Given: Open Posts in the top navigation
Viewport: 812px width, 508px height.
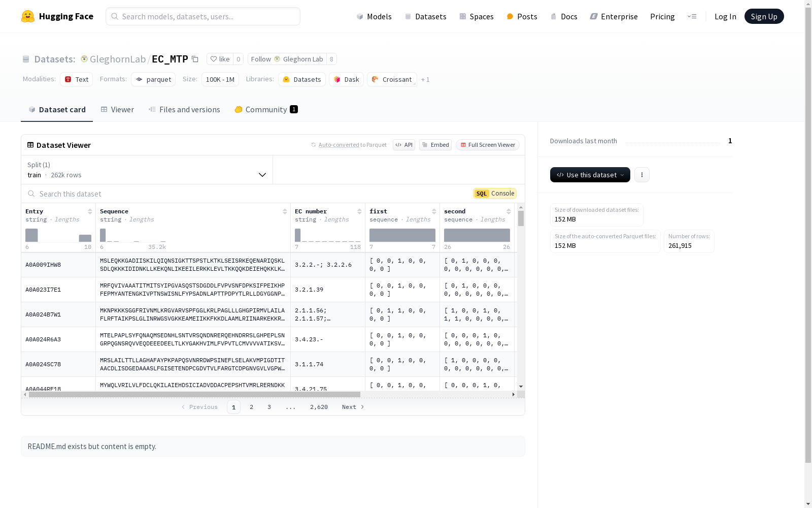Looking at the screenshot, I should [x=522, y=16].
